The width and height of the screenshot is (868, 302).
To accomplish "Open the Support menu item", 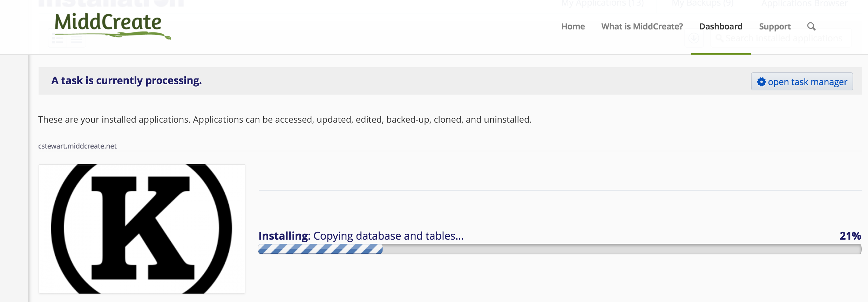I will (775, 27).
